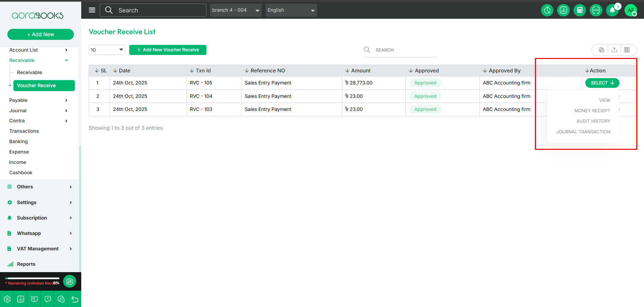Change the 10 entries per page dropdown
Screen dimensions: 644x307
click(x=107, y=50)
